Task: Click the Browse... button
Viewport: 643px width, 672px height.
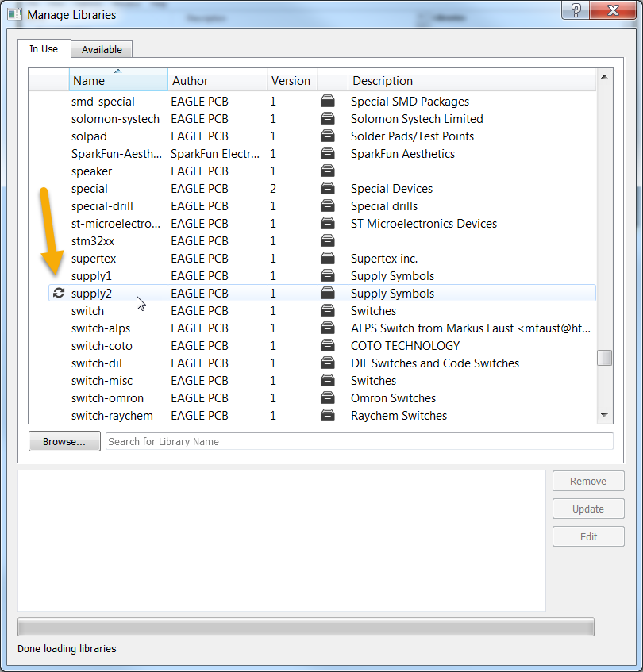Action: tap(64, 441)
